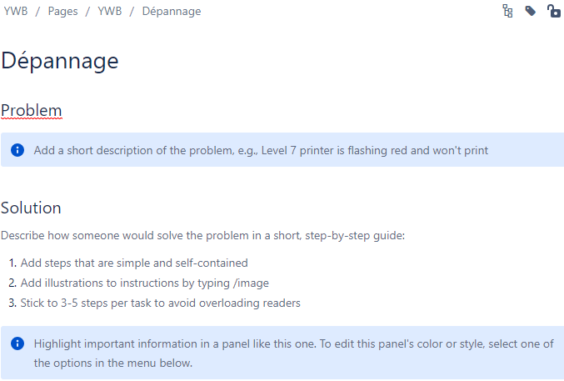
Task: Click the 'Highlight important information' panel text
Action: click(x=294, y=353)
